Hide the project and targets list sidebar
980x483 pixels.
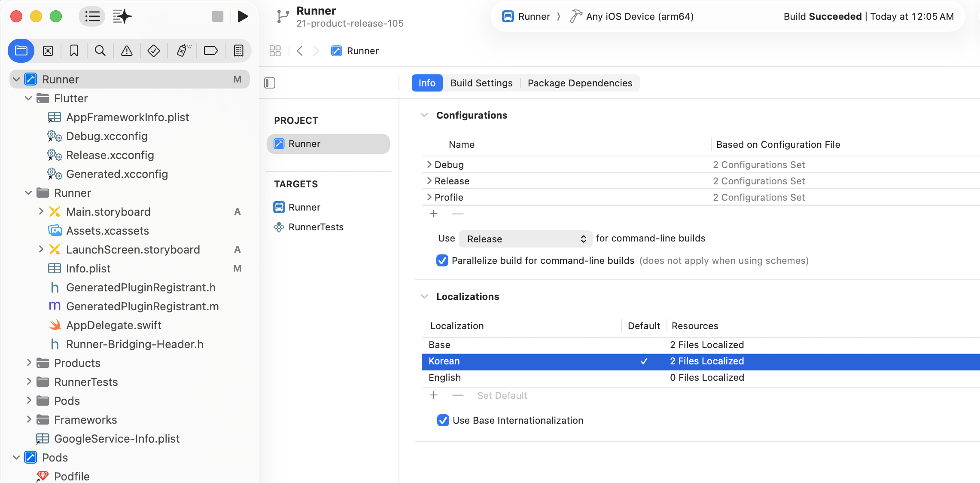click(270, 83)
